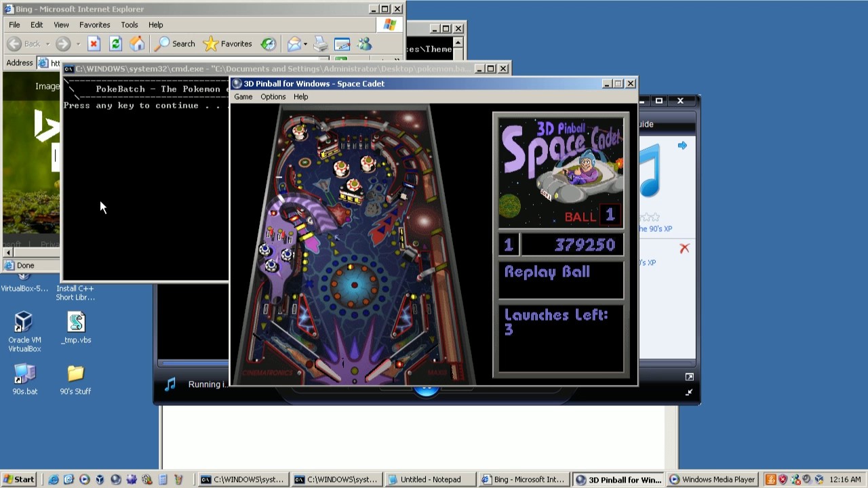Click the IE horizontal scrollbar left arrow
Viewport: 868px width, 488px height.
pyautogui.click(x=7, y=252)
